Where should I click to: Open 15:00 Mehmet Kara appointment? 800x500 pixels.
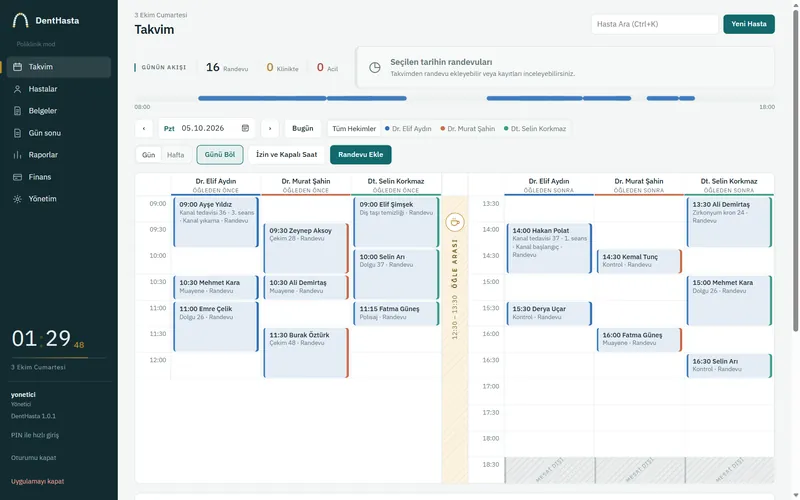729,301
